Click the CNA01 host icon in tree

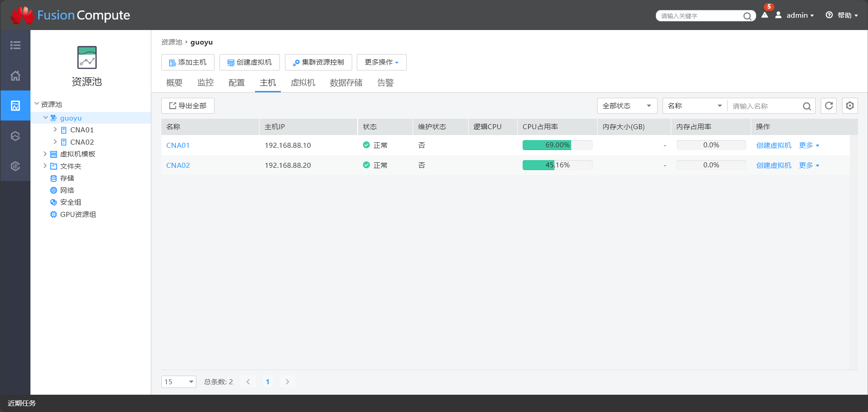64,130
